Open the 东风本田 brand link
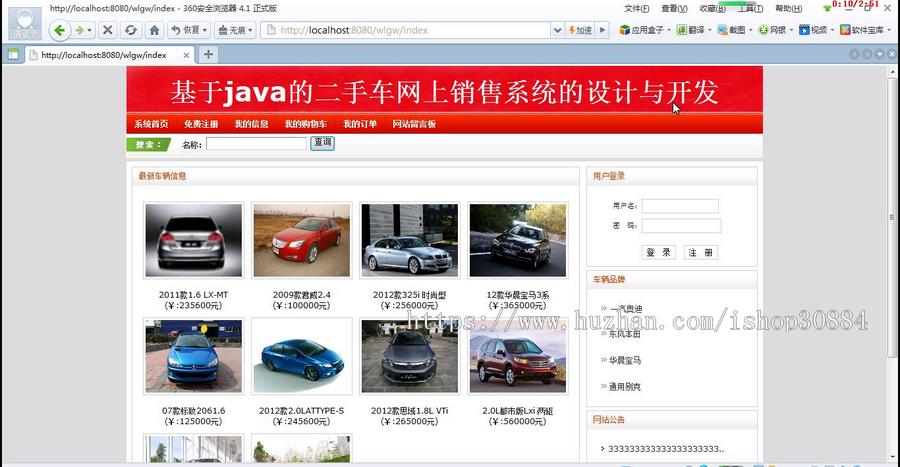 pyautogui.click(x=624, y=334)
